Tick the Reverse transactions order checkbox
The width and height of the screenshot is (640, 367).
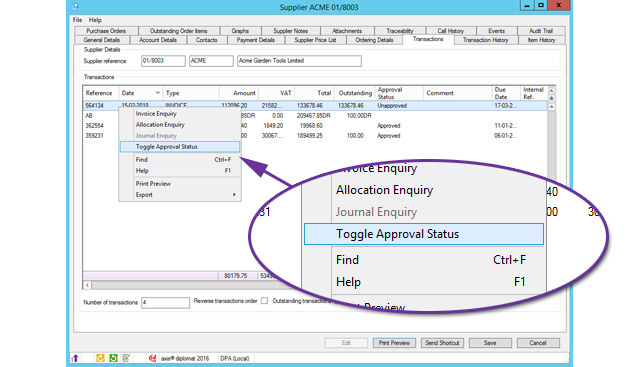click(x=264, y=301)
